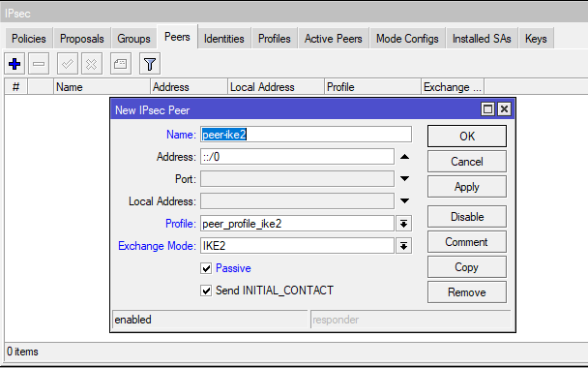This screenshot has height=368, width=588.
Task: Sort by the Exchange column header
Action: (453, 87)
